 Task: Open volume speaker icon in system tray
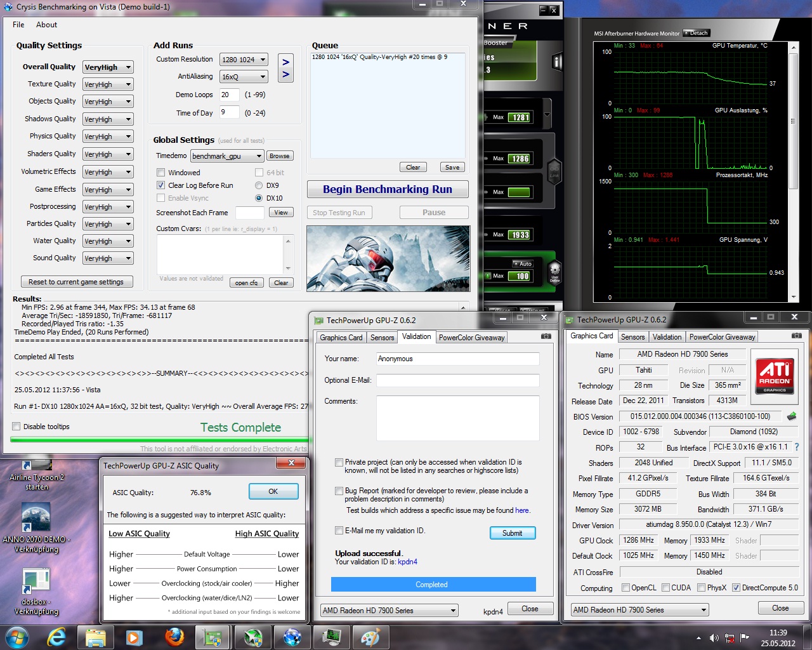[714, 638]
